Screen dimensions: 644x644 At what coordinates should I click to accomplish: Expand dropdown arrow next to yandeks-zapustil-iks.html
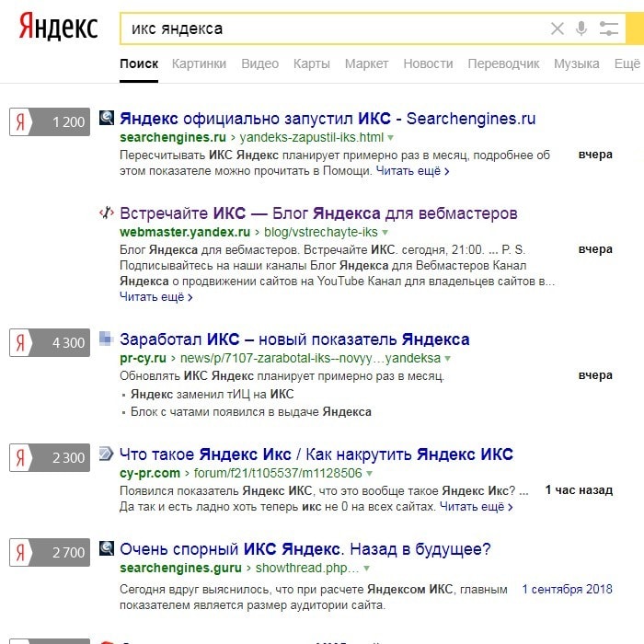[391, 138]
